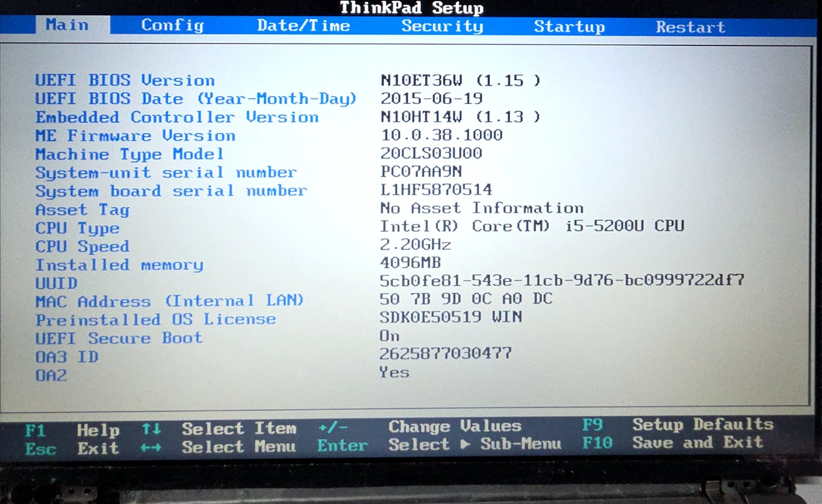Select the Preinstalled OS License label
The image size is (822, 504).
155,320
